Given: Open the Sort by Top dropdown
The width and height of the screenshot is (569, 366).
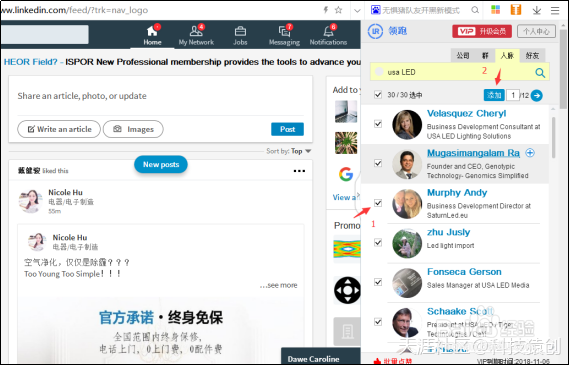Looking at the screenshot, I should click(x=289, y=151).
